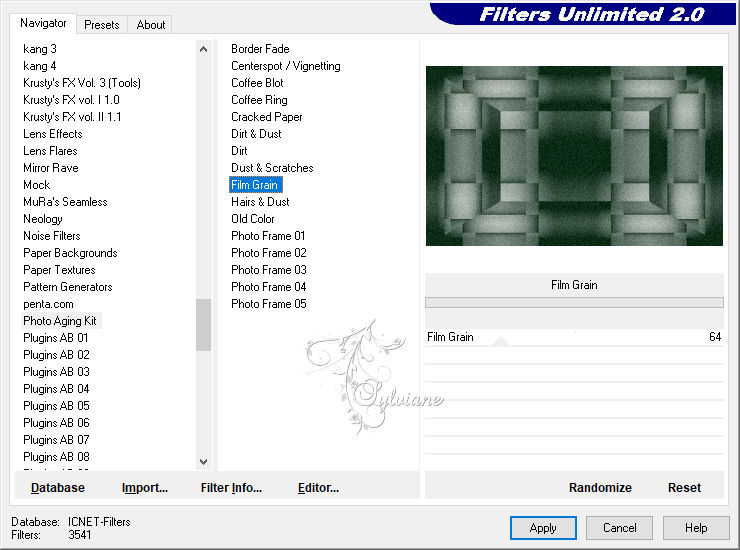
Task: Select Pattern Generators category
Action: pos(67,287)
